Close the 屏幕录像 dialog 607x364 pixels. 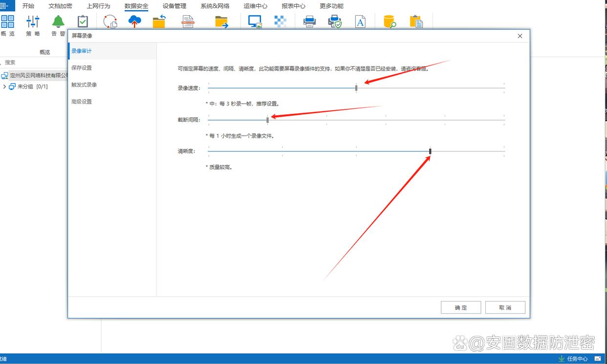[520, 36]
